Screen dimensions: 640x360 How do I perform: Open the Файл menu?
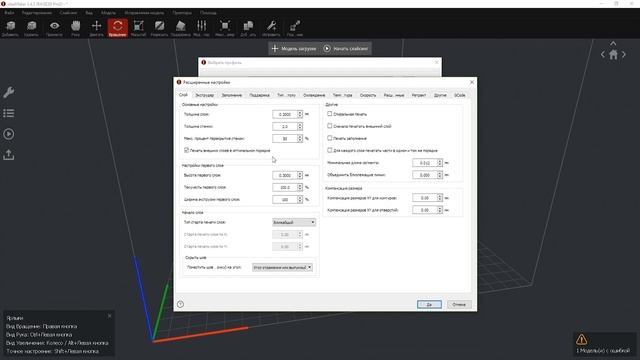pyautogui.click(x=9, y=13)
